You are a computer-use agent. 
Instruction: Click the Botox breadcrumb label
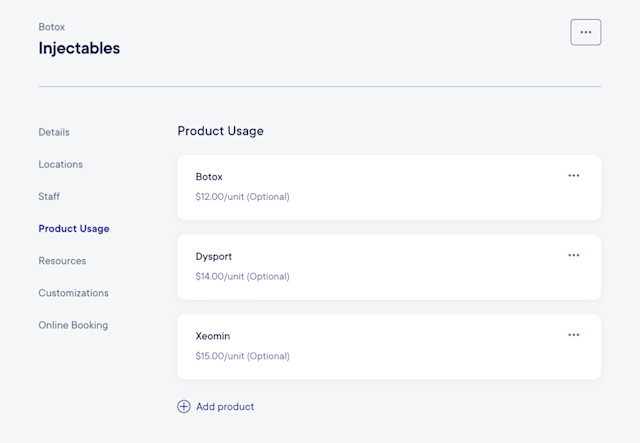coord(52,27)
